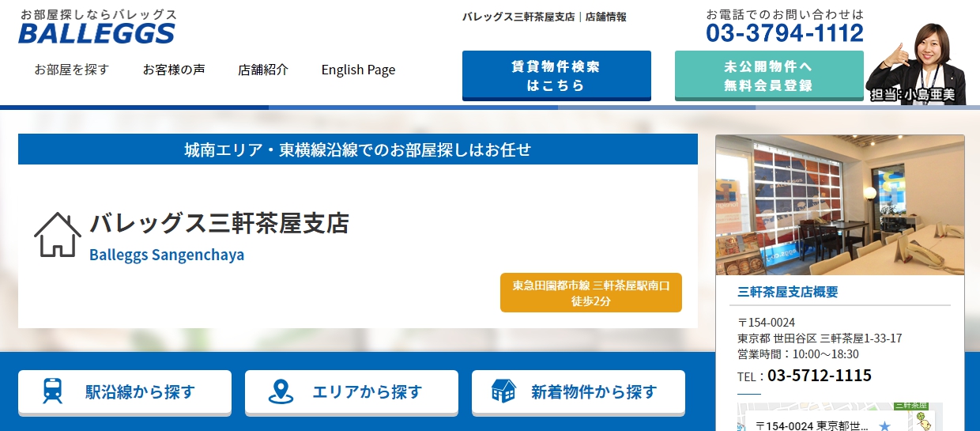Click the house icon beside バレッグス三軒茶屋支店
Viewport: 980px width, 431px height.
(x=58, y=235)
